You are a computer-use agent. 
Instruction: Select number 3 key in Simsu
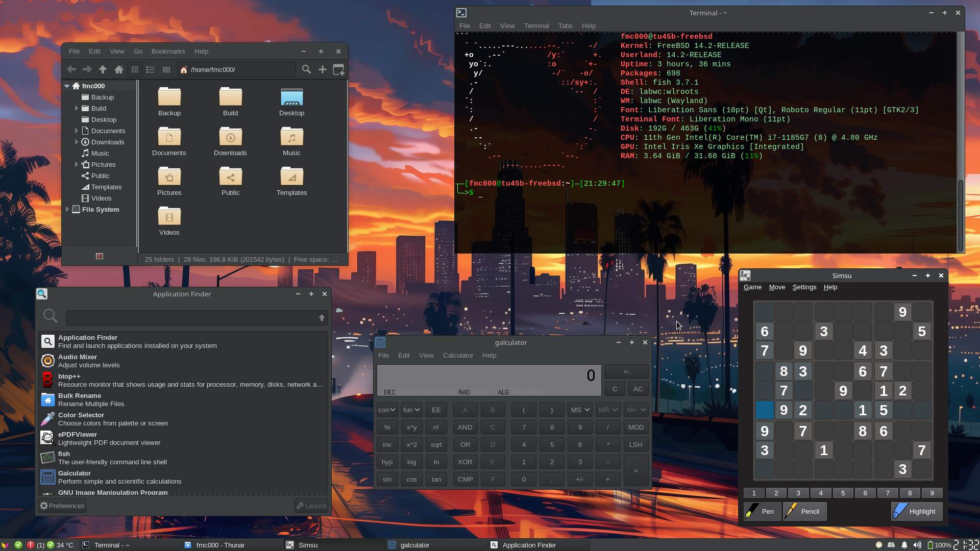798,493
